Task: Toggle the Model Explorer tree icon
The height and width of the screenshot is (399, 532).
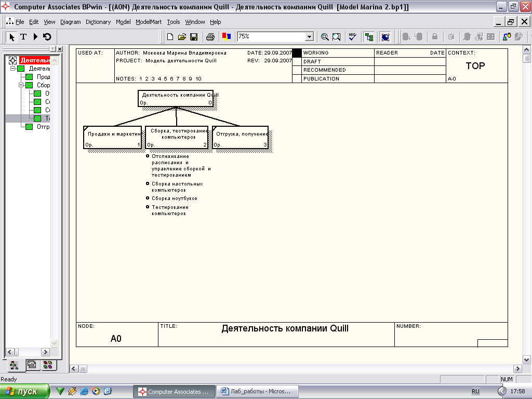Action: click(x=369, y=37)
